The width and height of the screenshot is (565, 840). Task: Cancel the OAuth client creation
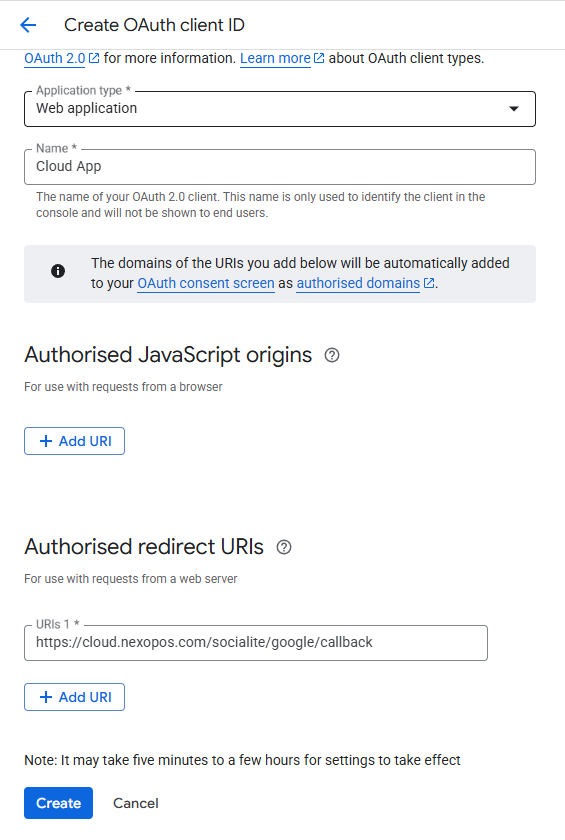135,803
